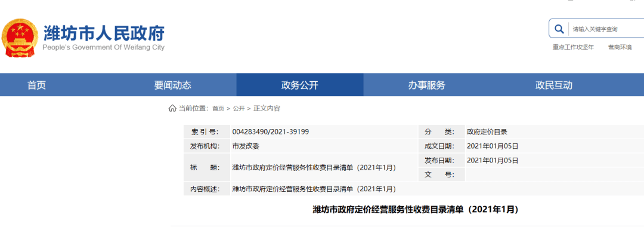Go to the 办事服务 tab
The image size is (644, 227).
coord(427,85)
